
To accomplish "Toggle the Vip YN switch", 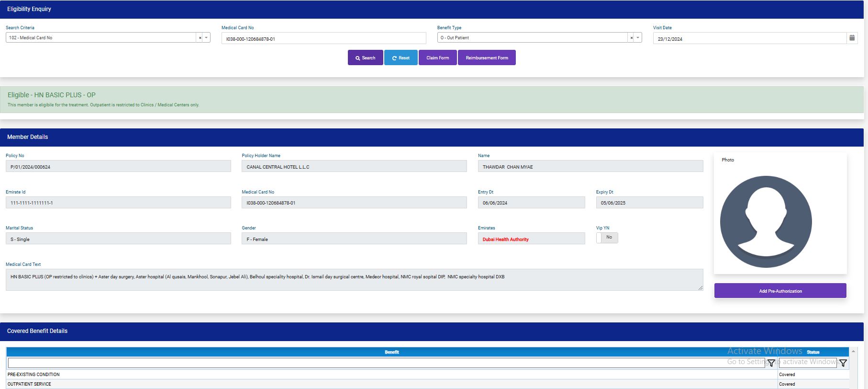I will (x=607, y=238).
